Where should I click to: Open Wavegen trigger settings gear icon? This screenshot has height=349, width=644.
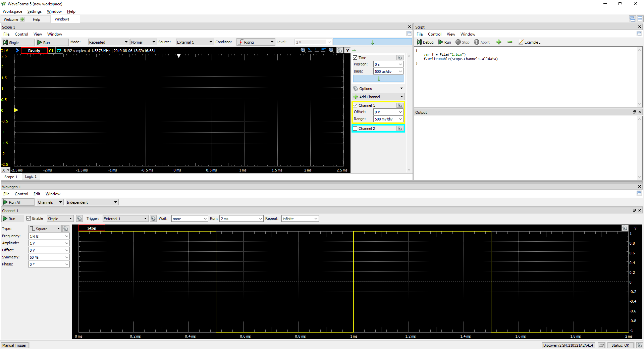click(153, 218)
